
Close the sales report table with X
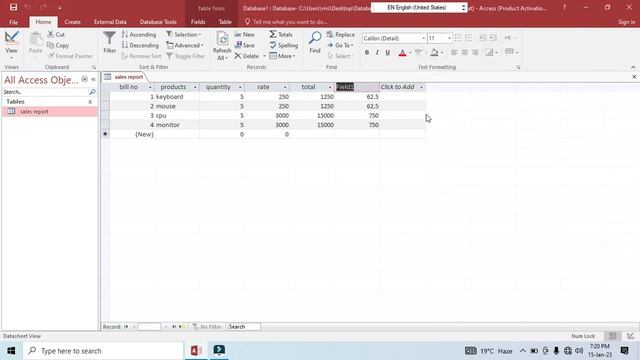point(634,77)
